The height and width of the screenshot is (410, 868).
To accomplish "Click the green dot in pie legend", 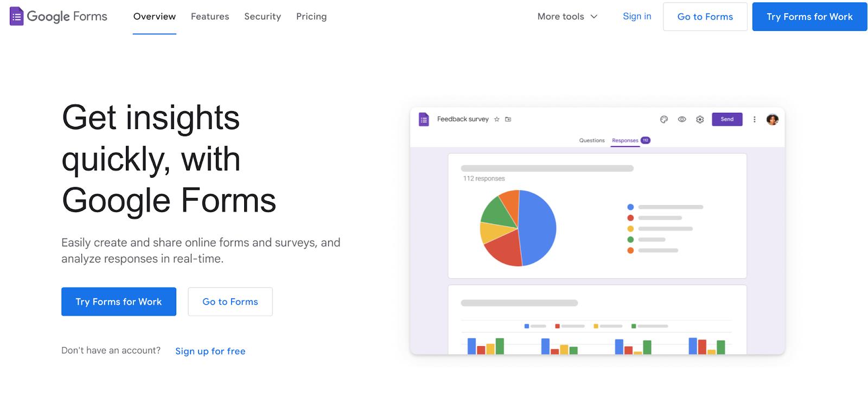I will [x=630, y=240].
